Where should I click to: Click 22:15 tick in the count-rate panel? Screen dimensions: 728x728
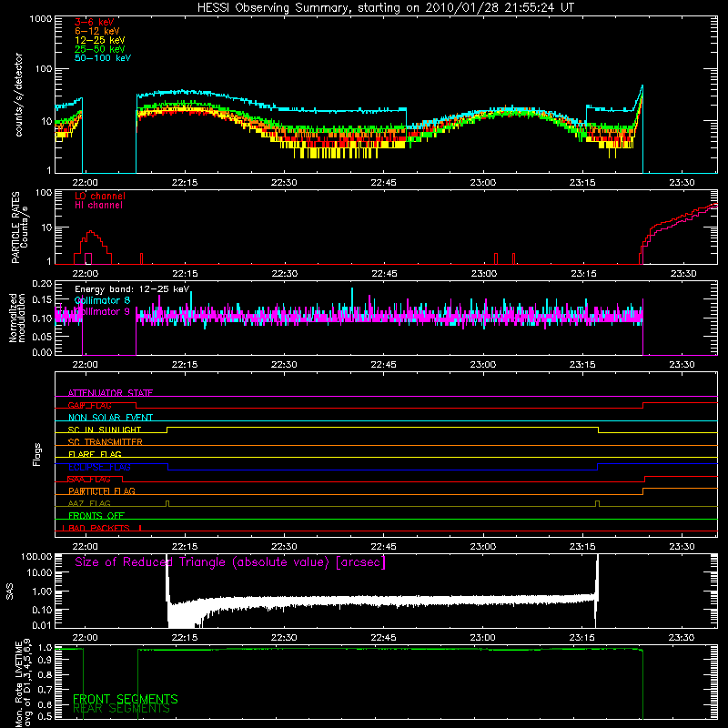[x=185, y=183]
